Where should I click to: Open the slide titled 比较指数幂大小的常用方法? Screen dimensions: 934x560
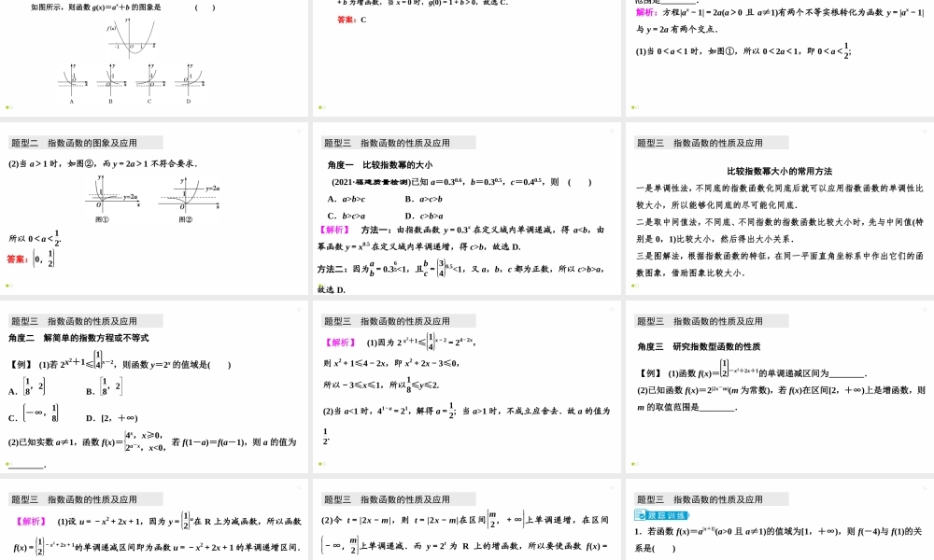click(x=780, y=208)
